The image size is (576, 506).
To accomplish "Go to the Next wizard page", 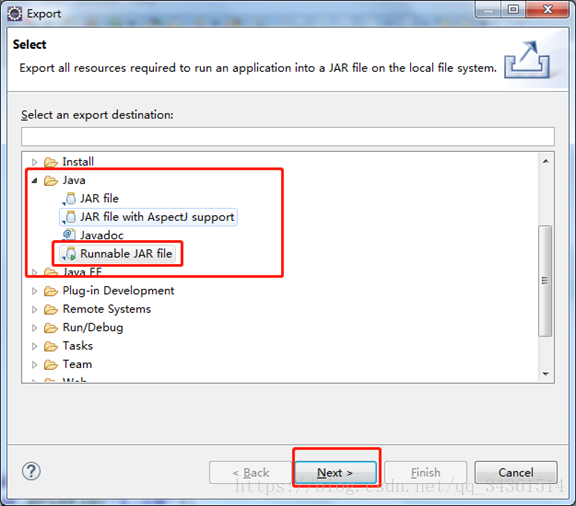I will tap(336, 473).
